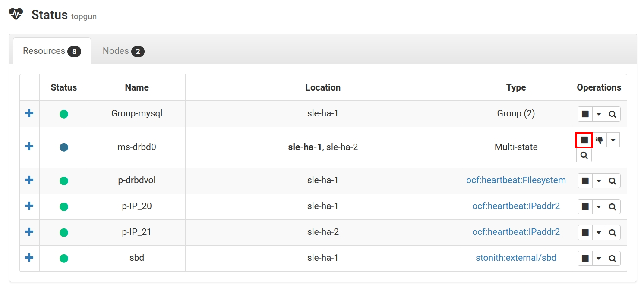View details of sbd resource
The width and height of the screenshot is (644, 306).
(x=612, y=259)
